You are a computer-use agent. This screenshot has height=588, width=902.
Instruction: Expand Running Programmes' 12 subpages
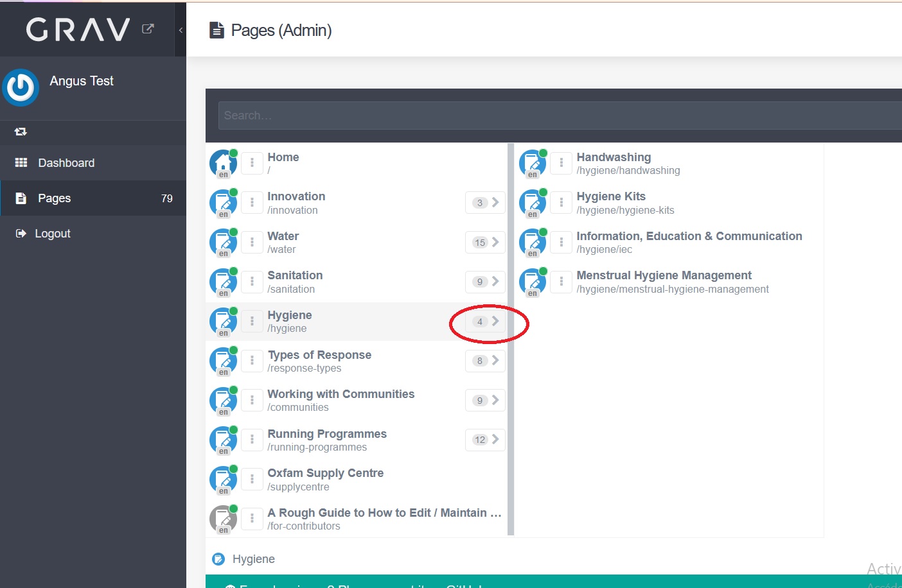pos(486,440)
